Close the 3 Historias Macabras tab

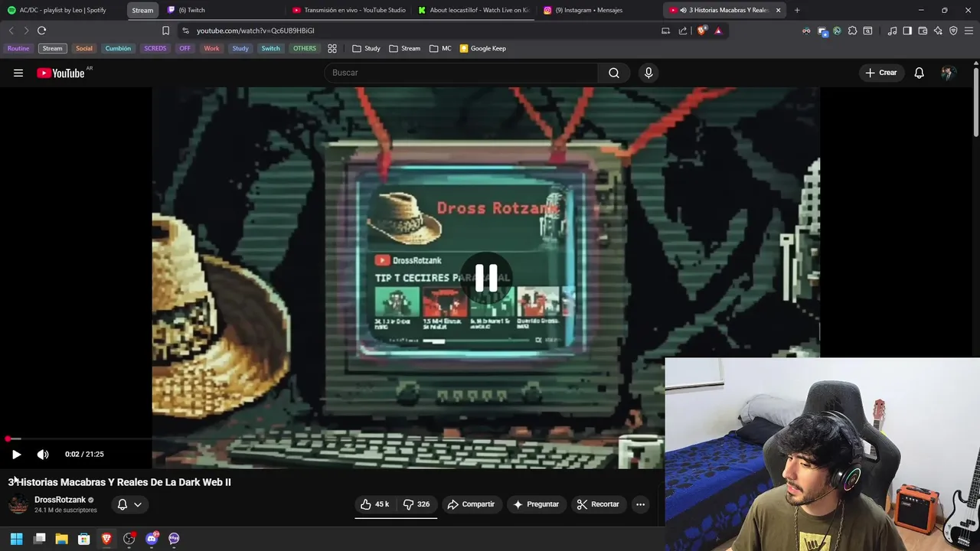tap(779, 10)
